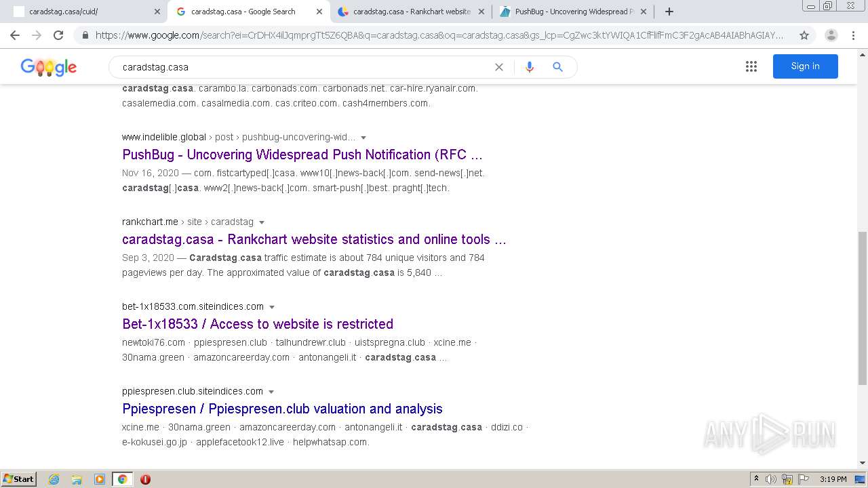868x488 pixels.
Task: Open a new tab with the plus
Action: tap(669, 12)
